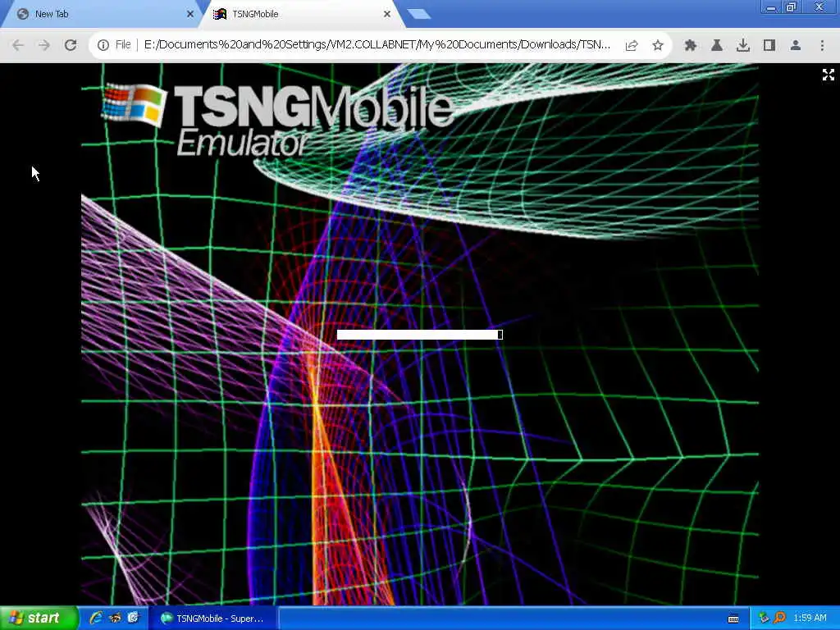Close the TSNGMobile tab
This screenshot has width=840, height=630.
click(387, 14)
